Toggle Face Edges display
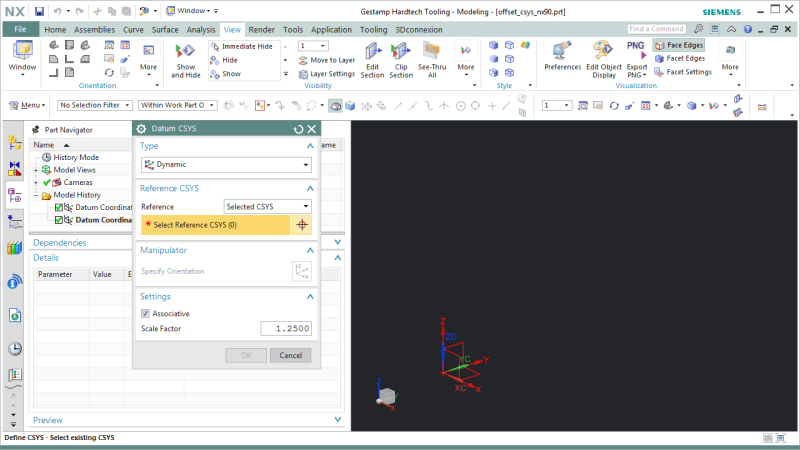 coord(679,45)
